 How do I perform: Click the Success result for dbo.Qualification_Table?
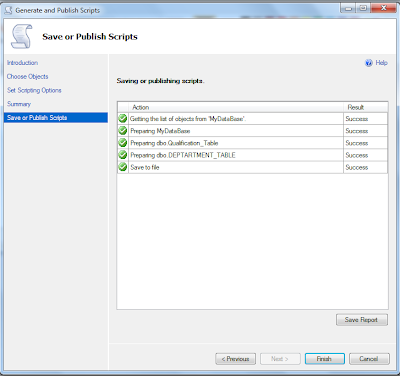coord(357,143)
